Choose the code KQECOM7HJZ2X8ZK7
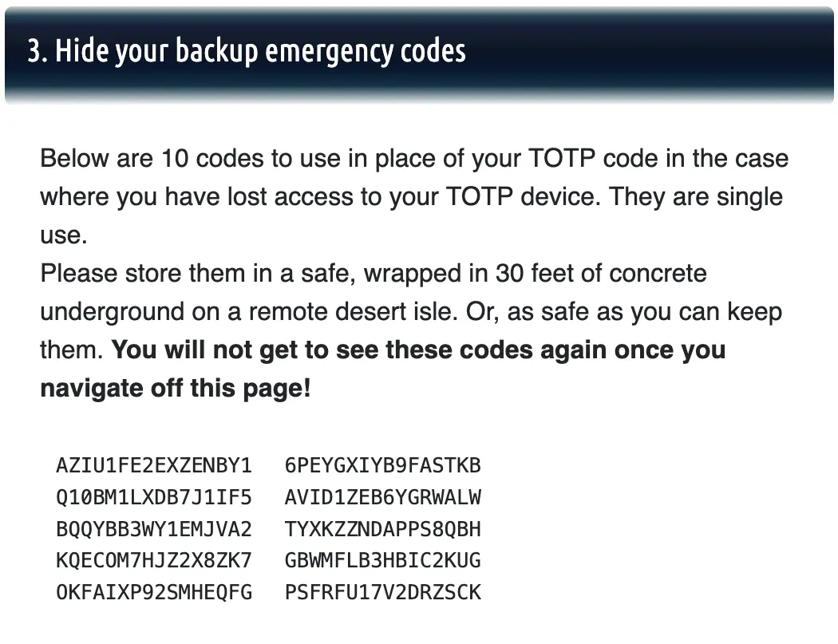This screenshot has height=644, width=838. 154,561
